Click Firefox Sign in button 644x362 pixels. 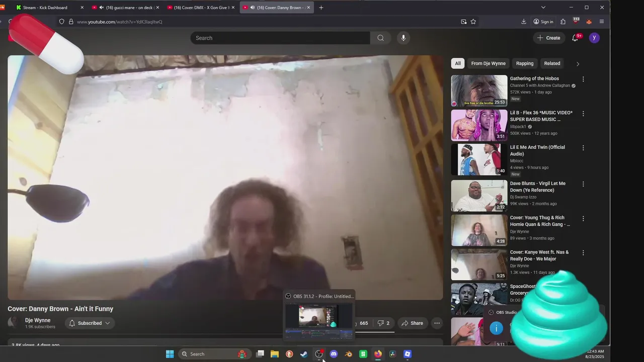tap(543, 22)
